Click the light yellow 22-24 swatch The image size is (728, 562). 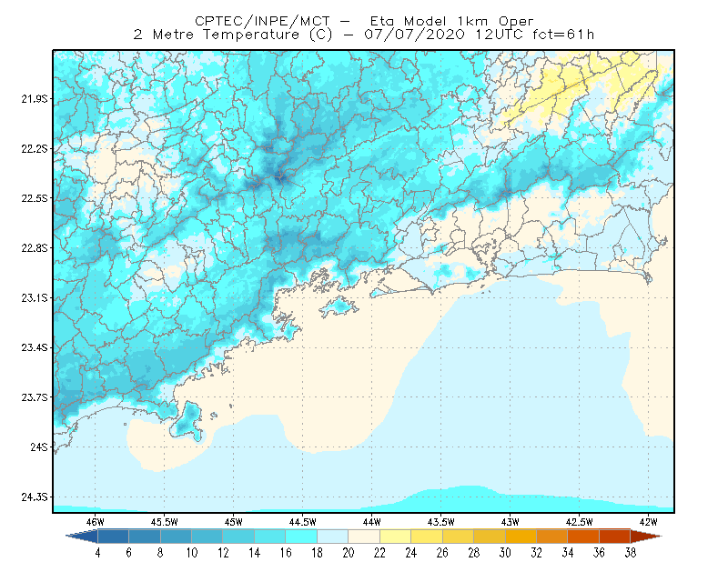(x=396, y=537)
